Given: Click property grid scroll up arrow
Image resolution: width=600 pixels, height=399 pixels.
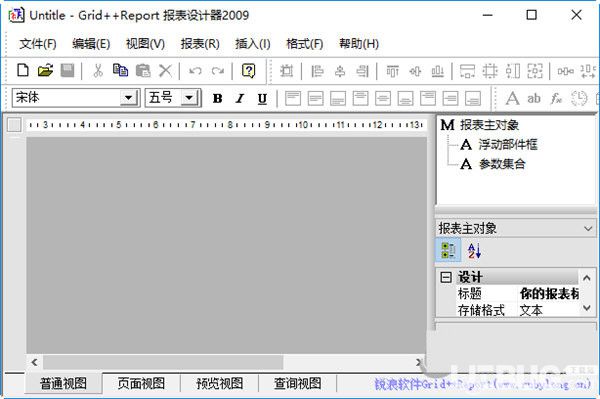Looking at the screenshot, I should (587, 278).
